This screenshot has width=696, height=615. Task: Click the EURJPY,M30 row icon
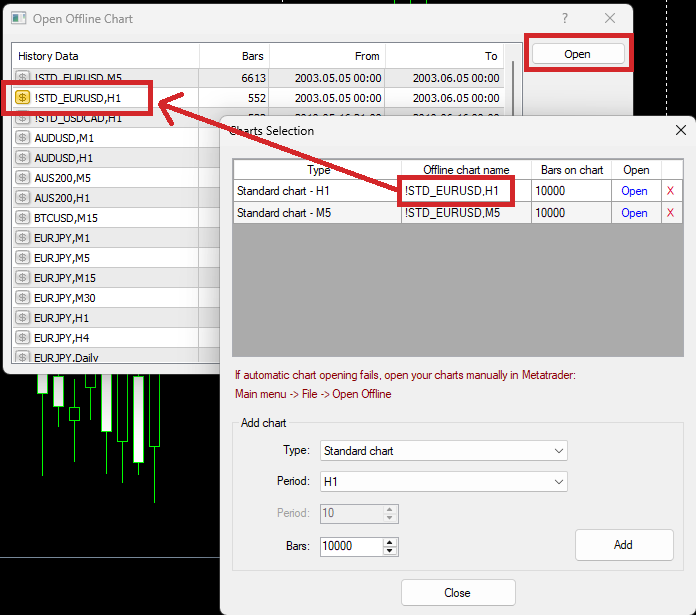[x=22, y=298]
